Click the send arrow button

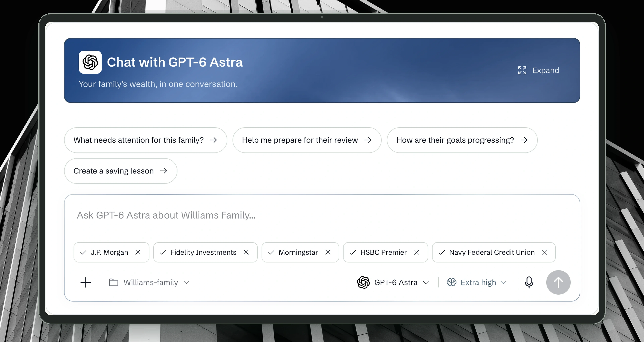(558, 282)
